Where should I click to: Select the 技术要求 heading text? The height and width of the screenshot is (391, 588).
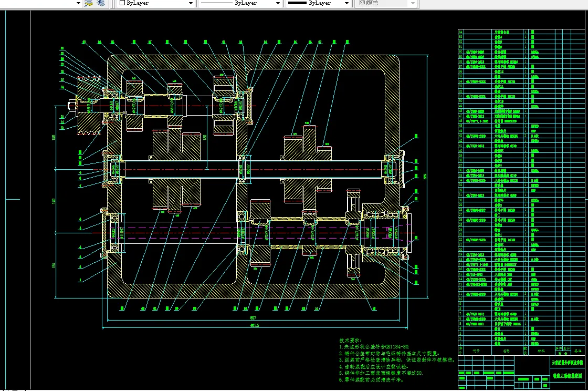(351, 341)
